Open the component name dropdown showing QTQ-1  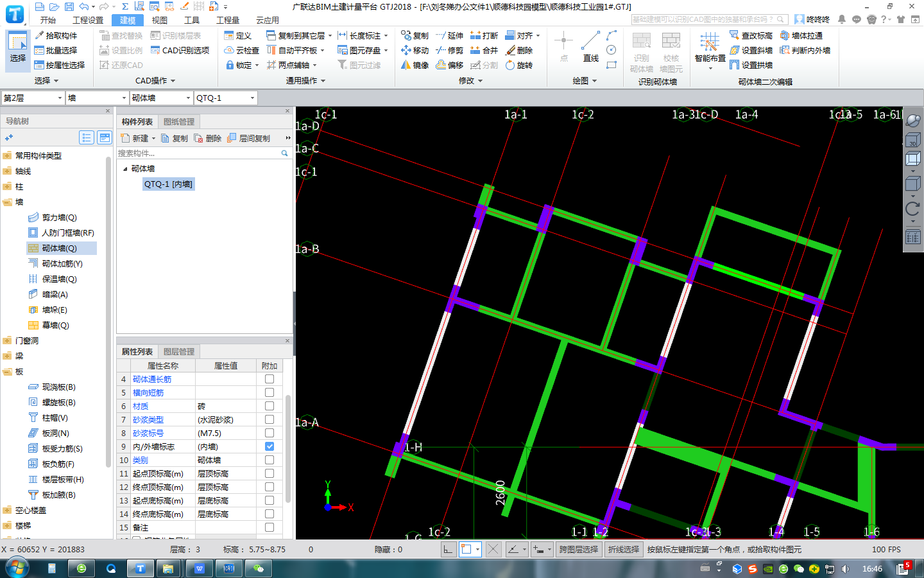[225, 98]
